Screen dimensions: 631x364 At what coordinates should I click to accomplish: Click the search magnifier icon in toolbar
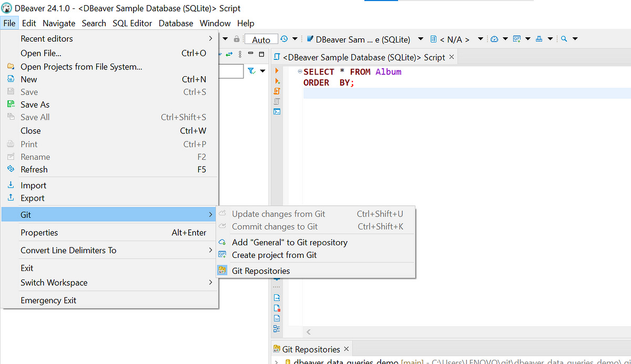[564, 39]
